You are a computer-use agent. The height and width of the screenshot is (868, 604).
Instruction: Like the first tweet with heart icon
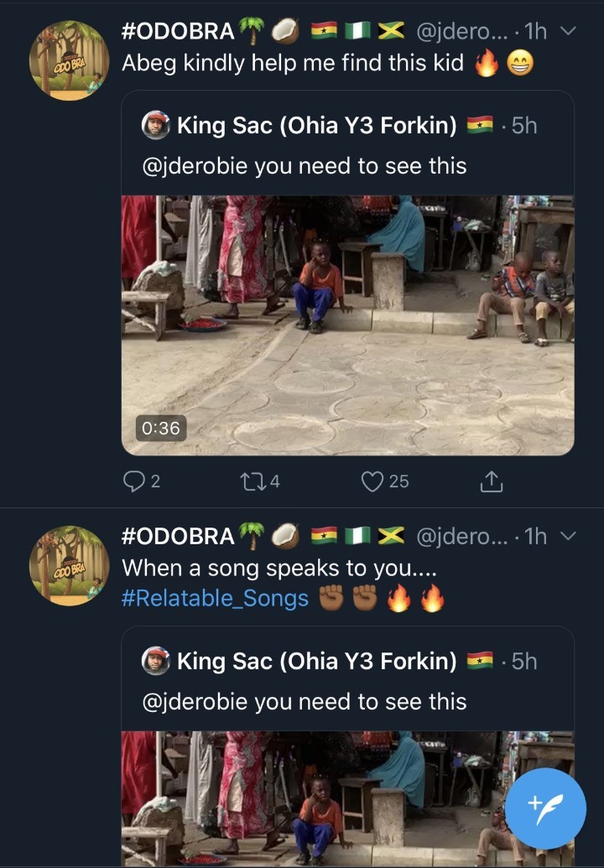click(x=373, y=481)
